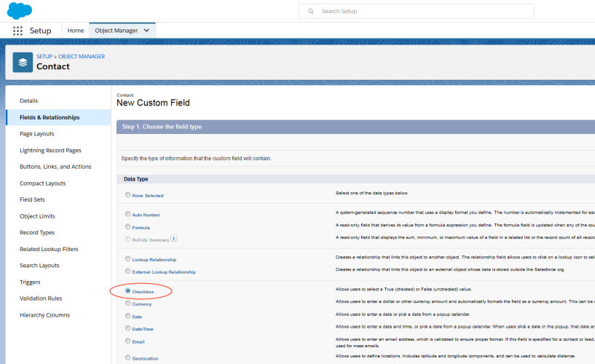The image size is (595, 364).
Task: Select the Email field type radio button
Action: coord(128,341)
